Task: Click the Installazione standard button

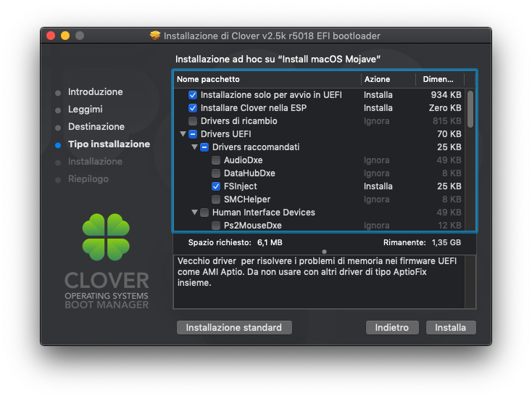Action: pyautogui.click(x=234, y=327)
